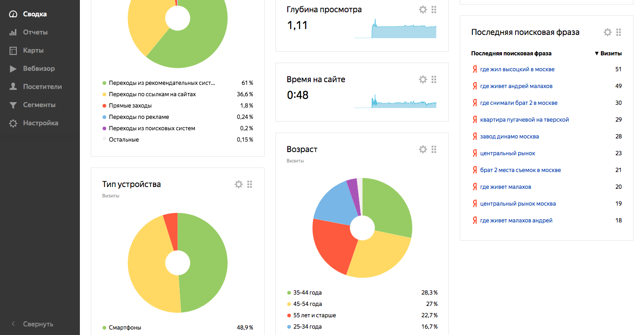Open search phrase 'брат 2 места съемок в москве'

[521, 170]
